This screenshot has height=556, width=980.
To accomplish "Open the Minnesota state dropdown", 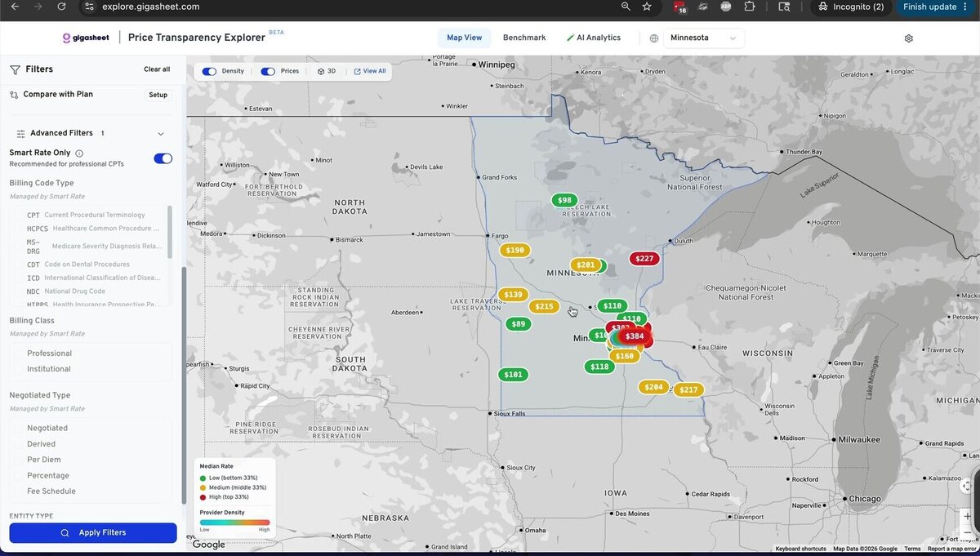I will click(703, 38).
